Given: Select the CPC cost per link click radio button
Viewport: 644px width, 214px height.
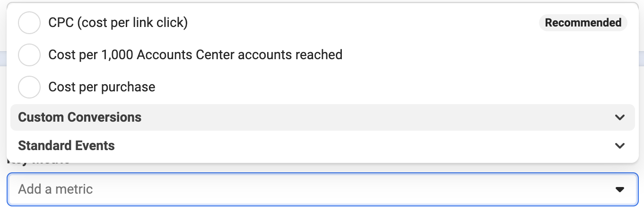Looking at the screenshot, I should [29, 23].
